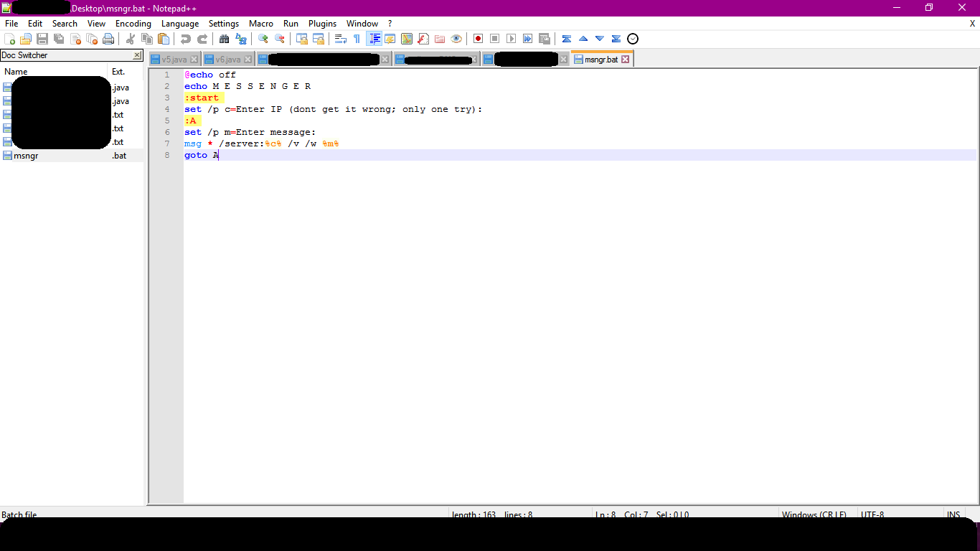Toggle Show All Characters
This screenshot has height=551, width=980.
(356, 38)
